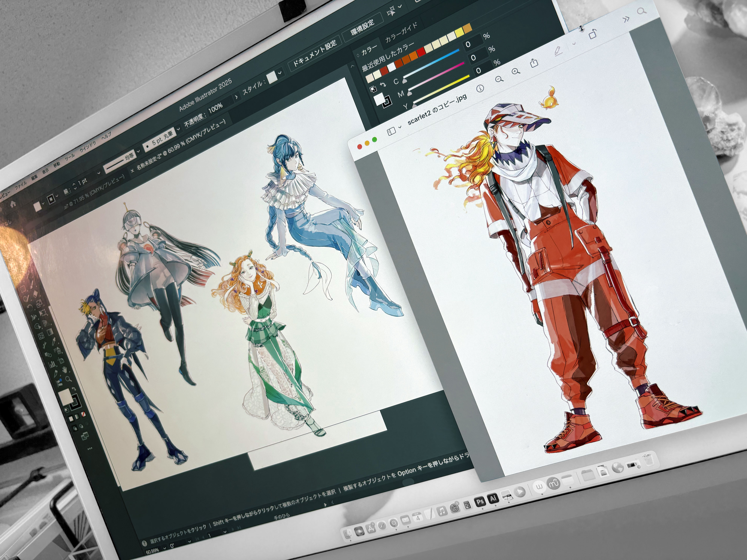The width and height of the screenshot is (747, 560).
Task: Open the スタイル graphic style dropdown
Action: coord(280,73)
